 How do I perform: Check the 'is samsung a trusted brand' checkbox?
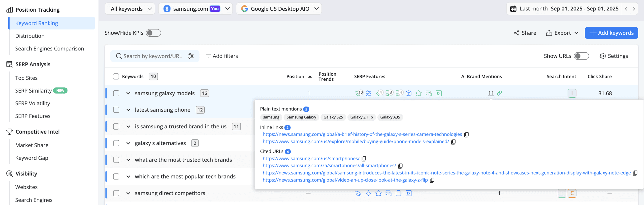(116, 127)
